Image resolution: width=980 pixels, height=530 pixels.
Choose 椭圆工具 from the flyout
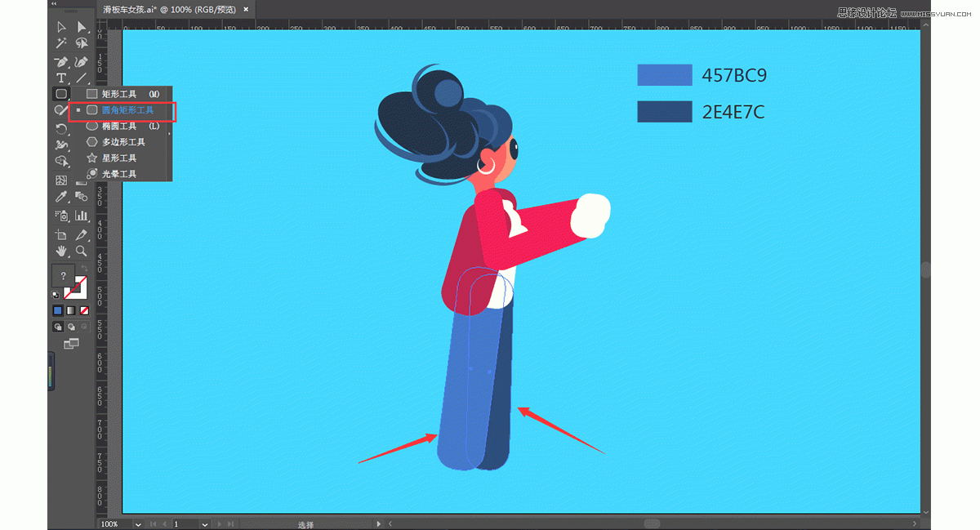point(118,126)
